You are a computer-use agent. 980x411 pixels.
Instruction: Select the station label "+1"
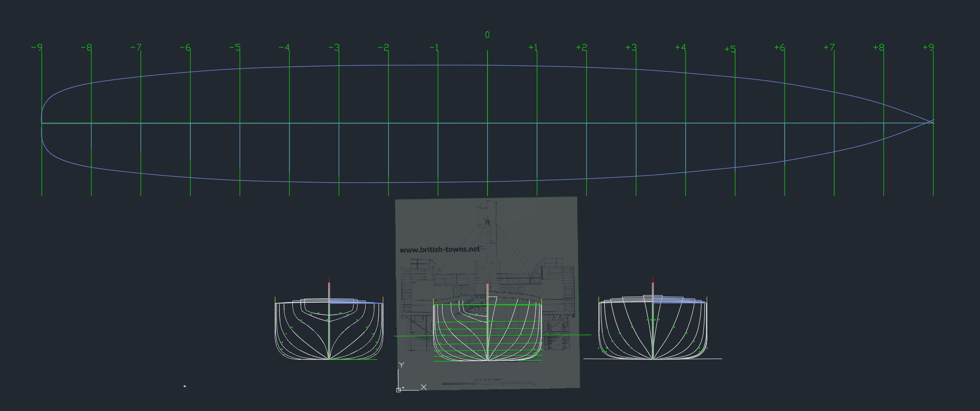pos(533,47)
